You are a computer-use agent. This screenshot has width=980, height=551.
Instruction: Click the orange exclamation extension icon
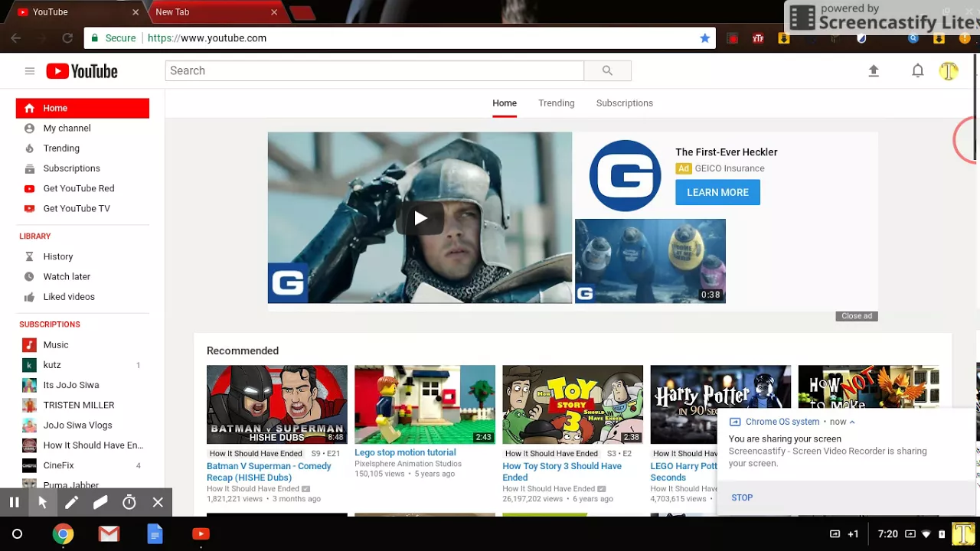pos(965,38)
